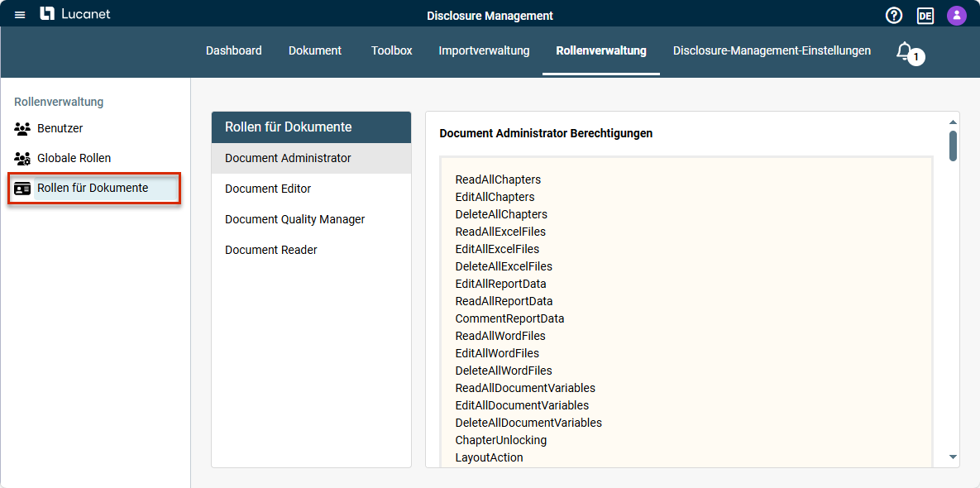
Task: Select the Document Editor role
Action: point(311,189)
